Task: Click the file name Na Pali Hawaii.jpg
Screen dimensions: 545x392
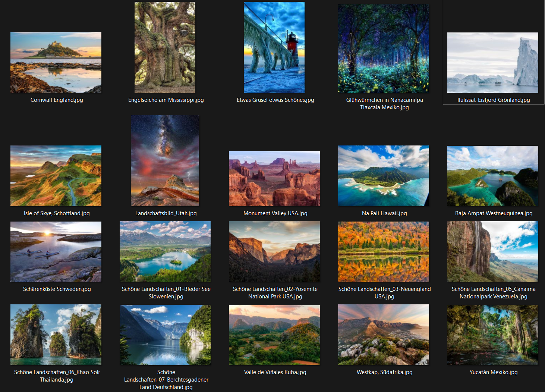Action: pyautogui.click(x=384, y=213)
